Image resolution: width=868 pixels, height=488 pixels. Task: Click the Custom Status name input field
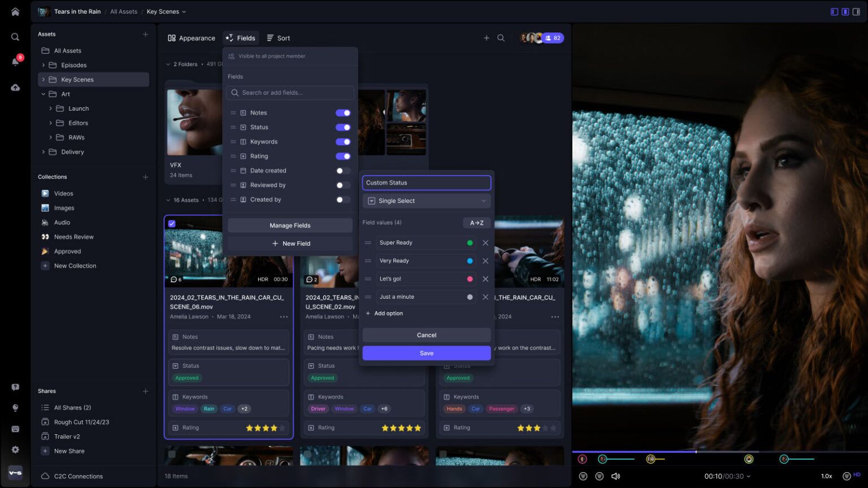tap(426, 182)
